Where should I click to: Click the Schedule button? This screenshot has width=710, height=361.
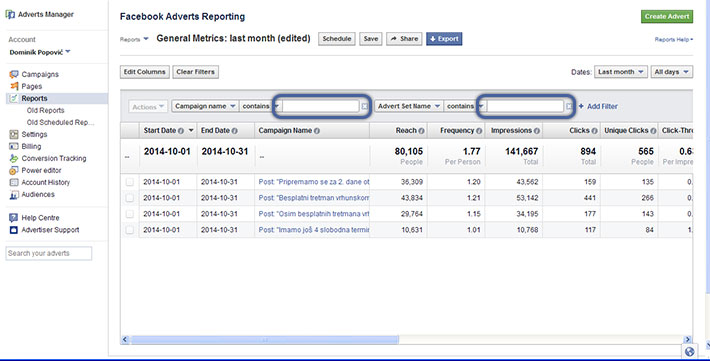pyautogui.click(x=337, y=39)
